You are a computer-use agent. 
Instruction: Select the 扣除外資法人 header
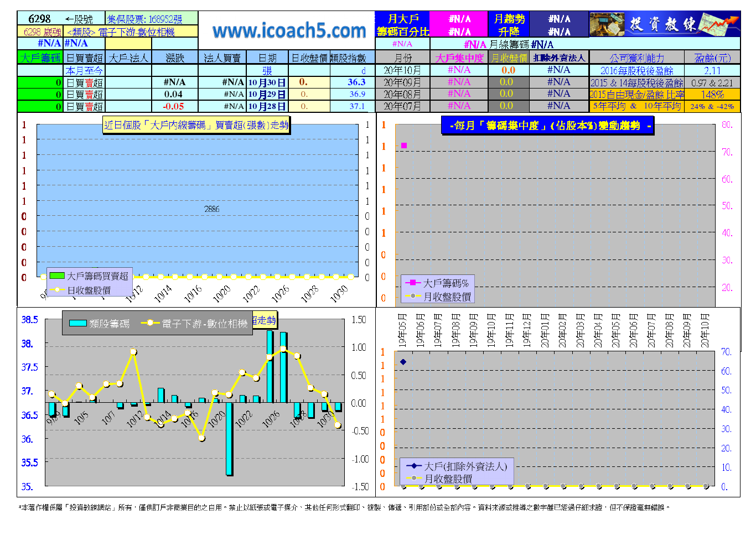pyautogui.click(x=559, y=58)
